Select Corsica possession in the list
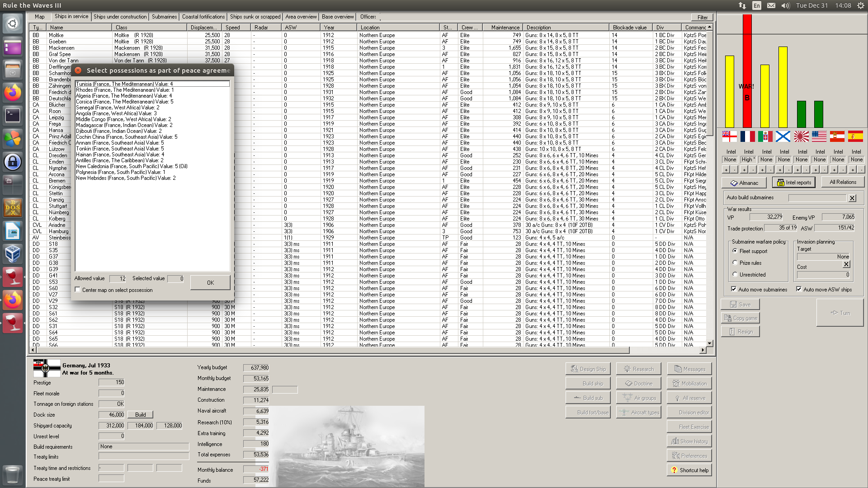 click(152, 102)
